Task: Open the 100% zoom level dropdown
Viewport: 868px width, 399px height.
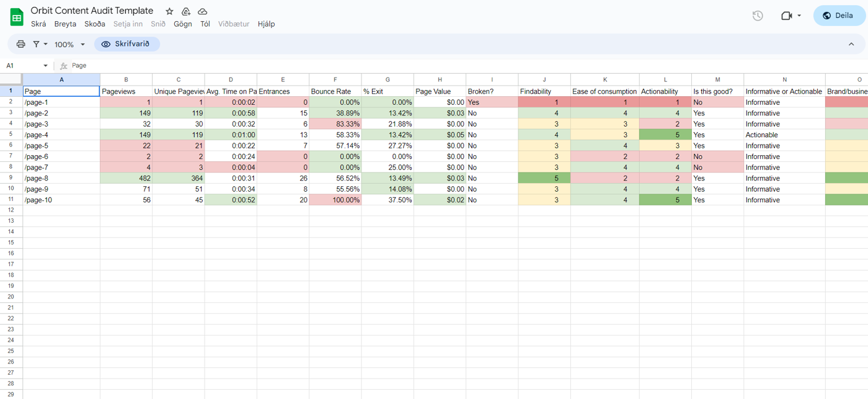Action: tap(69, 44)
